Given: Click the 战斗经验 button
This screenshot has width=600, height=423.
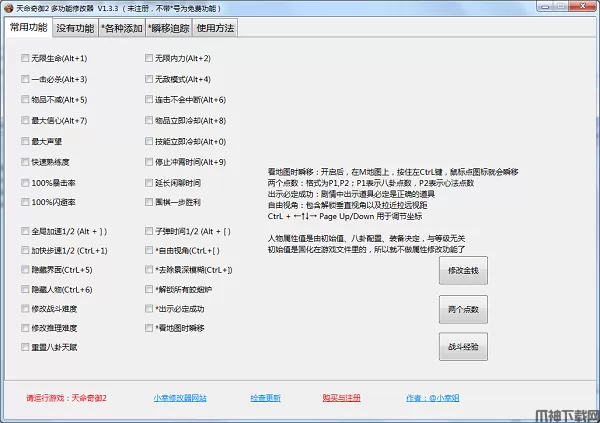Looking at the screenshot, I should click(463, 347).
